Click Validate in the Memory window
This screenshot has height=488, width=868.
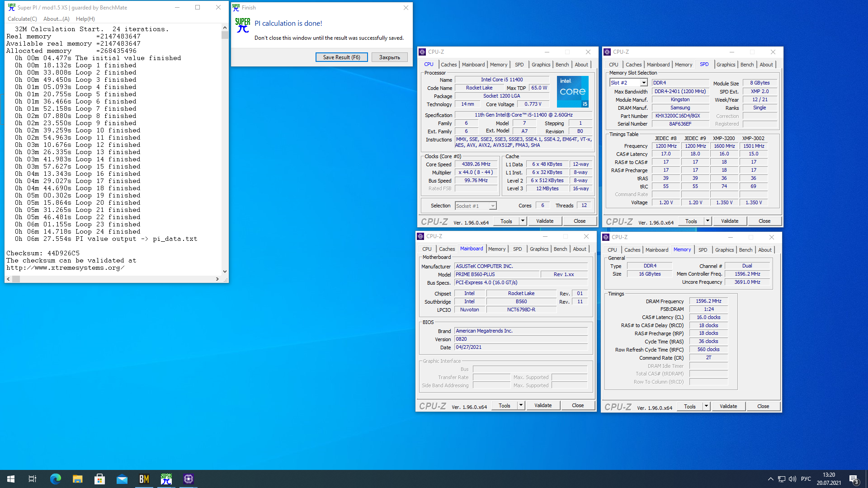728,406
